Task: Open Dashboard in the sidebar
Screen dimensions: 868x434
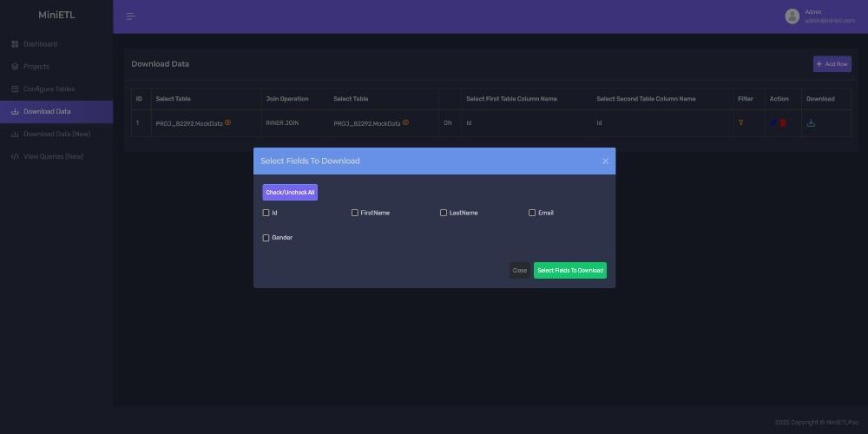Action: [40, 44]
